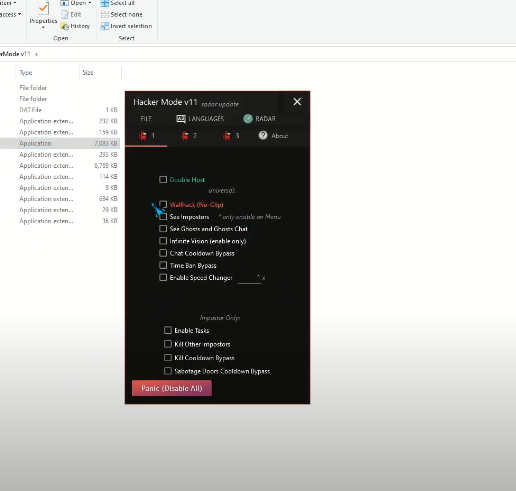Viewport: 516px width, 491px height.
Task: Select the second File folder row
Action: click(60, 99)
